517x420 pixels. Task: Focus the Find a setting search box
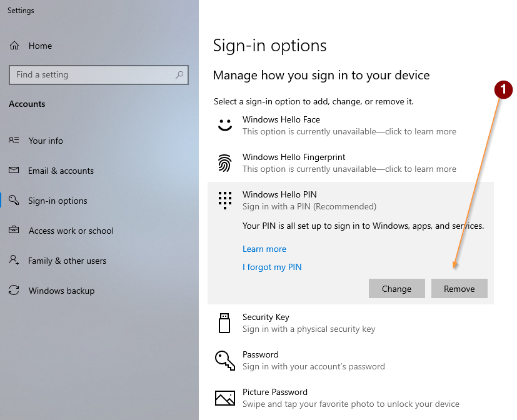click(99, 75)
